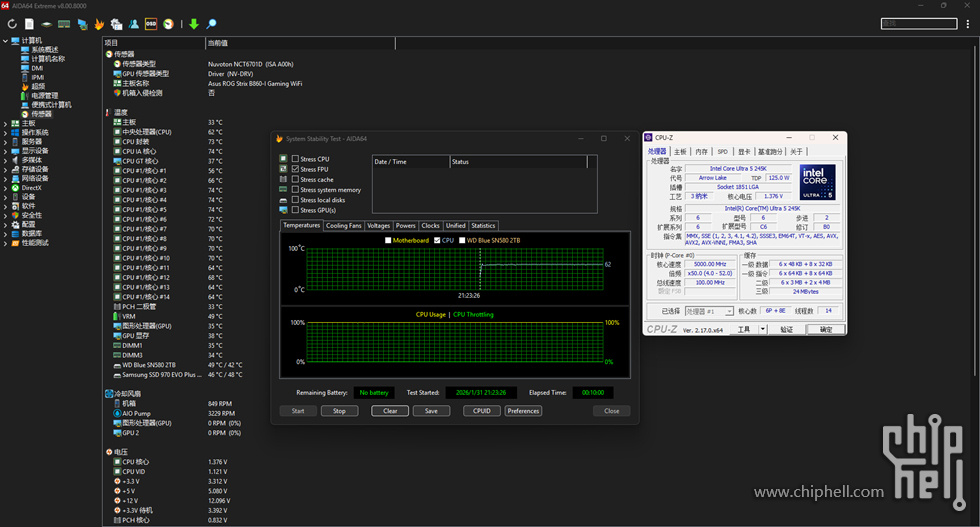Collapse the 计算机 tree node

pos(5,41)
